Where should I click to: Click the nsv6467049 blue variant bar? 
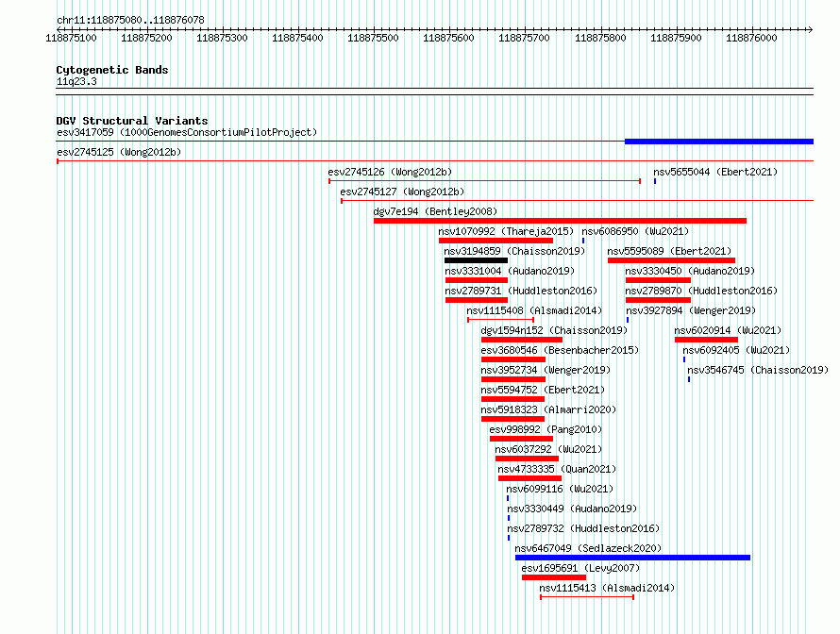(x=632, y=558)
